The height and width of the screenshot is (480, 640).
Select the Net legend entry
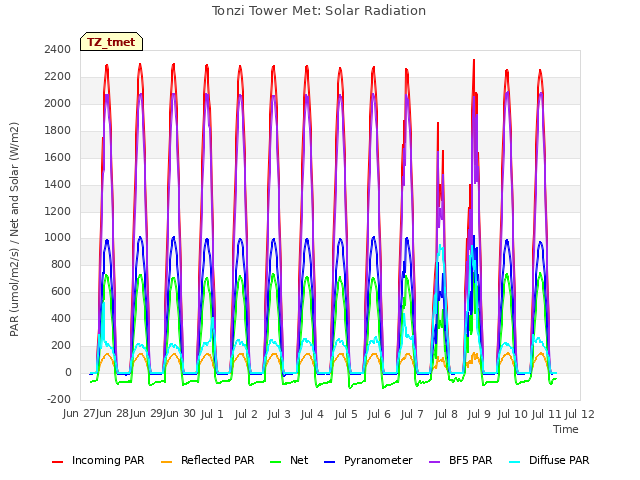[289, 460]
